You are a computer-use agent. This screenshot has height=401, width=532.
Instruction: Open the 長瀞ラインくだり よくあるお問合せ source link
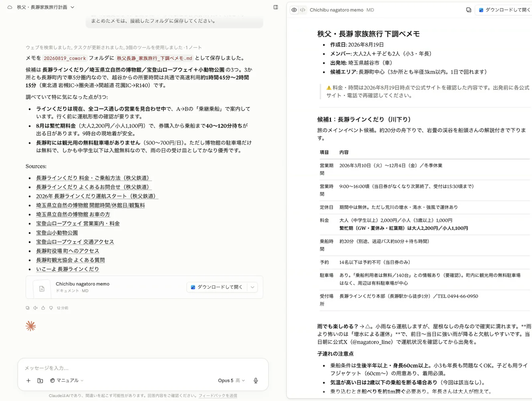(x=94, y=187)
